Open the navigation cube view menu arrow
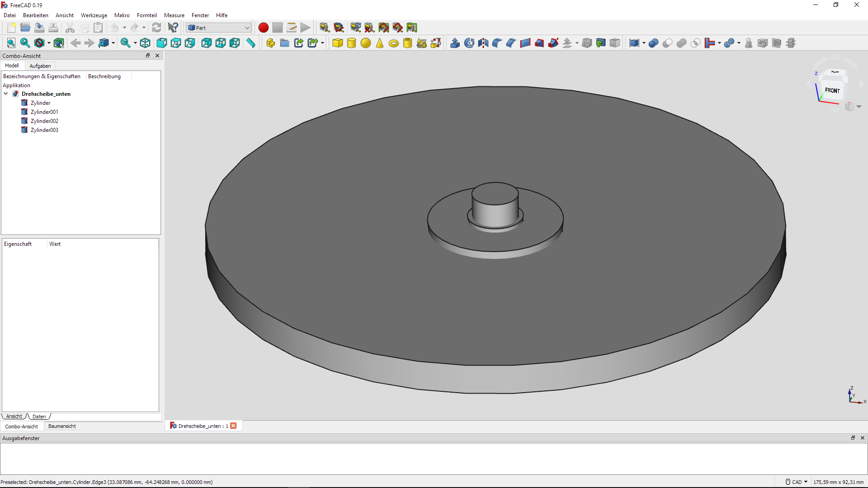Viewport: 868px width, 488px height. [859, 106]
